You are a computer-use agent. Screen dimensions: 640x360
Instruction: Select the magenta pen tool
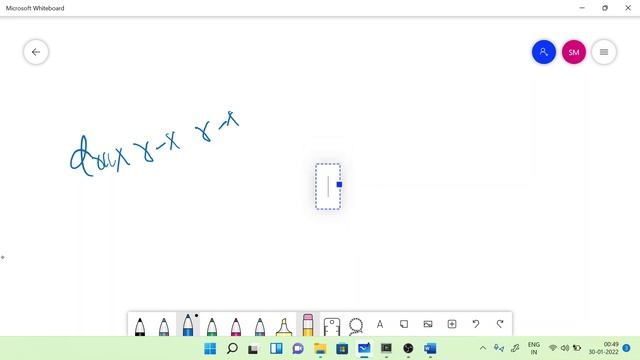point(236,326)
